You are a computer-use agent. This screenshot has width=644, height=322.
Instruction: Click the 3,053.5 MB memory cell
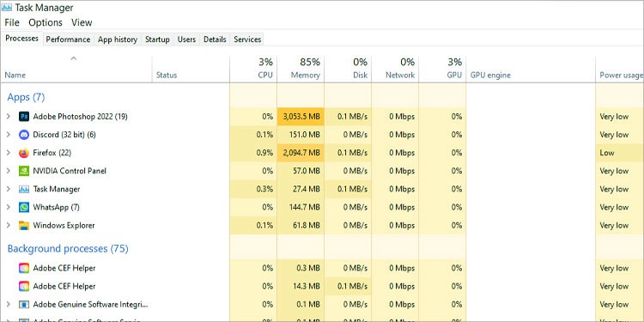point(301,117)
